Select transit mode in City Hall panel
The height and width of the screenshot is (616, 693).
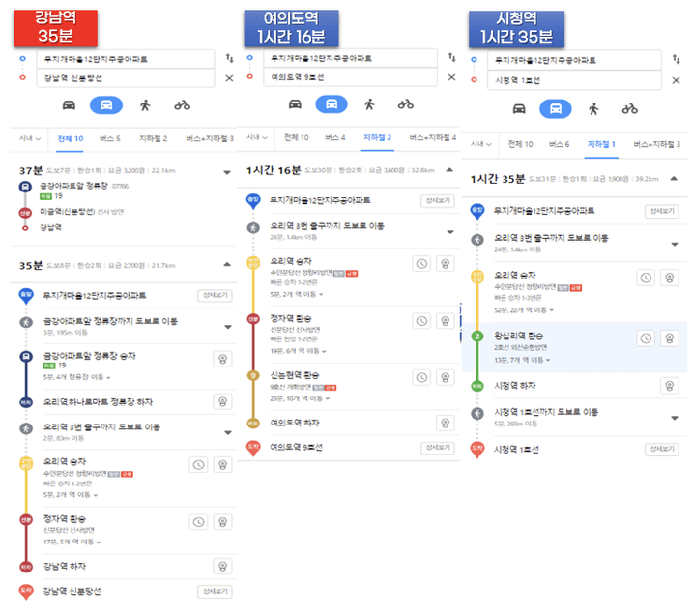556,108
